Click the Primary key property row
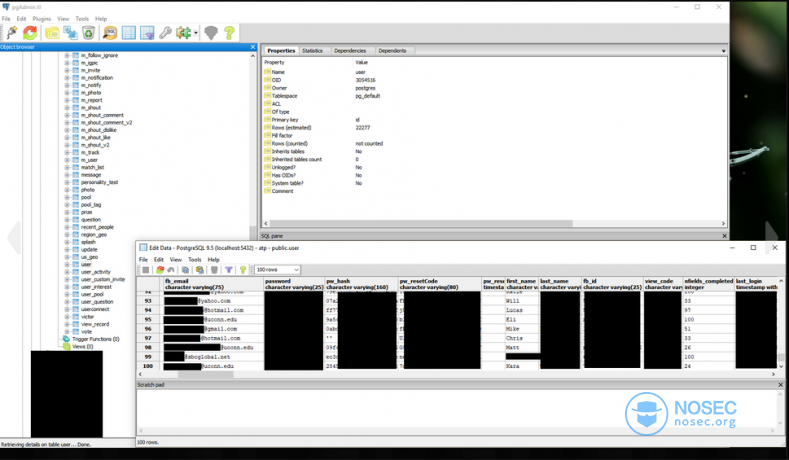The width and height of the screenshot is (789, 460). click(x=493, y=120)
